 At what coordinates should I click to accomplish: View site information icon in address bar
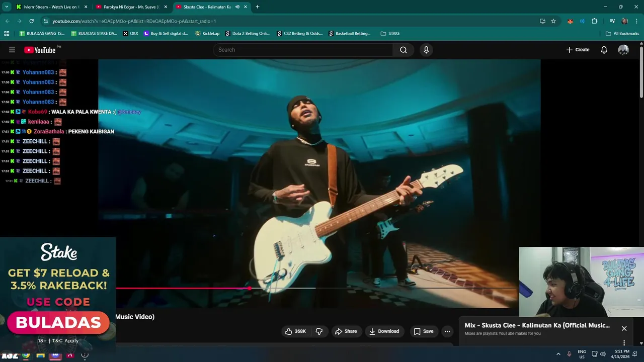[x=46, y=21]
